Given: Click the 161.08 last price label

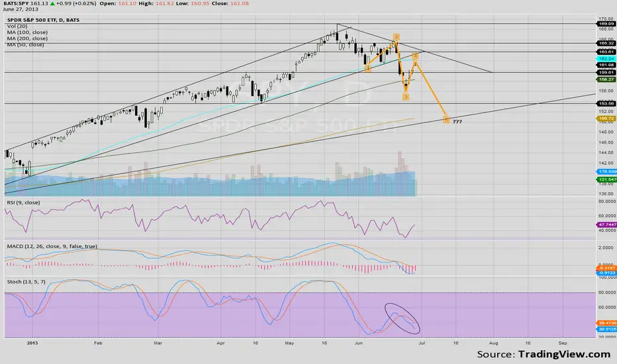Looking at the screenshot, I should click(606, 65).
